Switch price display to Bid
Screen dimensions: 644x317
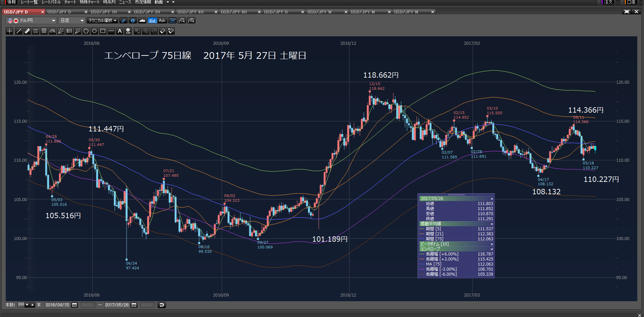152,21
